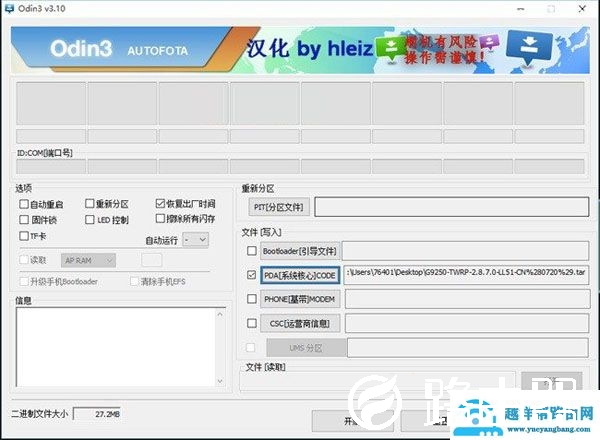Click the PDA path field with TWRP tar
The image size is (600, 440).
pyautogui.click(x=466, y=275)
